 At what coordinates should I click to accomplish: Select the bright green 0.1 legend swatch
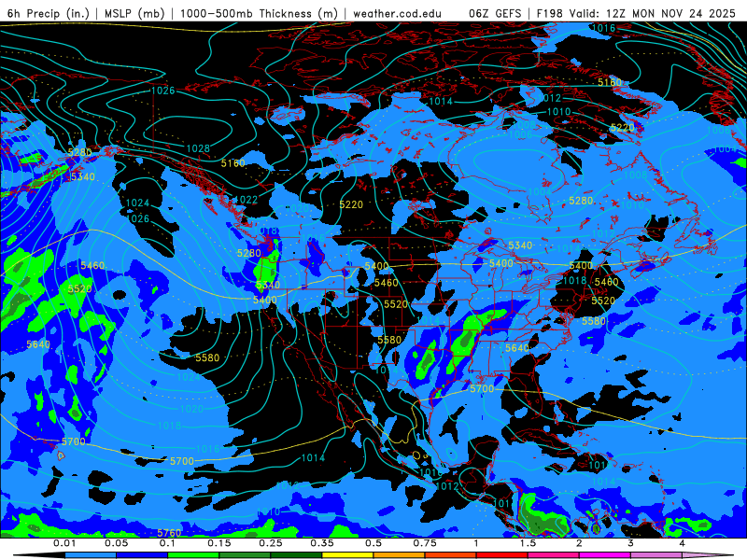click(x=193, y=555)
